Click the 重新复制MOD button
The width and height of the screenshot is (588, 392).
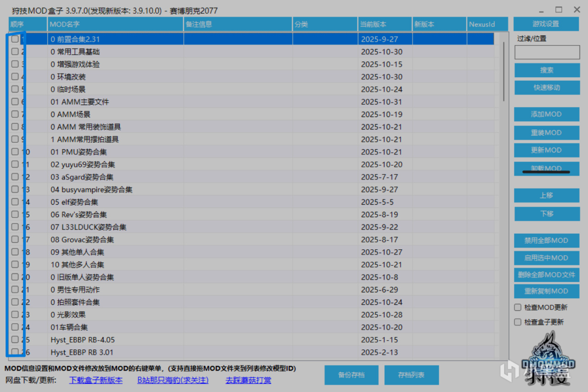(x=547, y=291)
